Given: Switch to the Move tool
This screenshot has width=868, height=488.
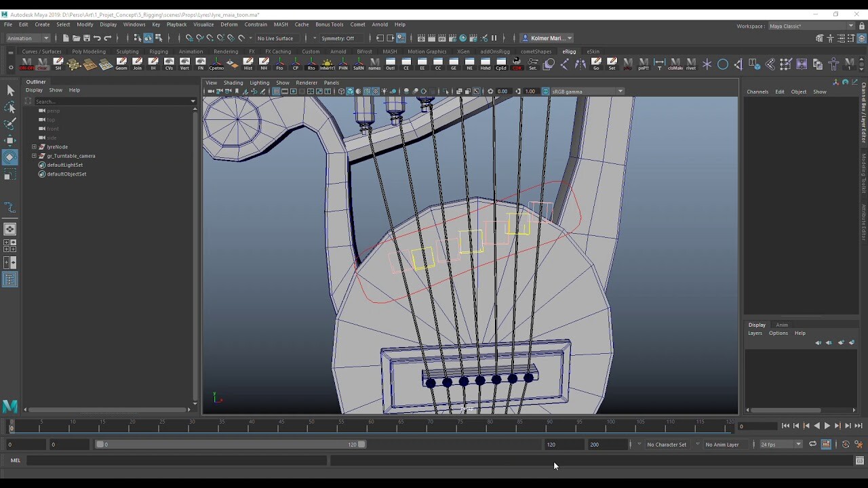Looking at the screenshot, I should pyautogui.click(x=10, y=140).
